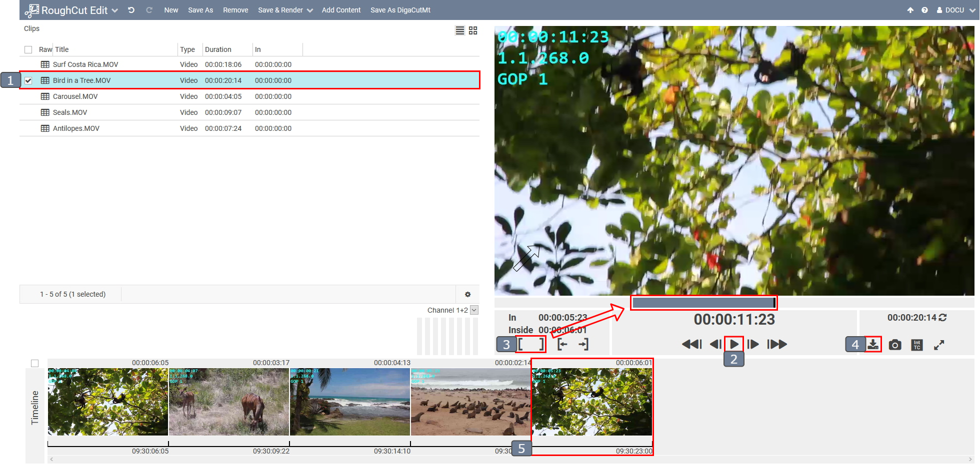980x469 pixels.
Task: Click Save As DigaCutMt menu item
Action: click(400, 10)
